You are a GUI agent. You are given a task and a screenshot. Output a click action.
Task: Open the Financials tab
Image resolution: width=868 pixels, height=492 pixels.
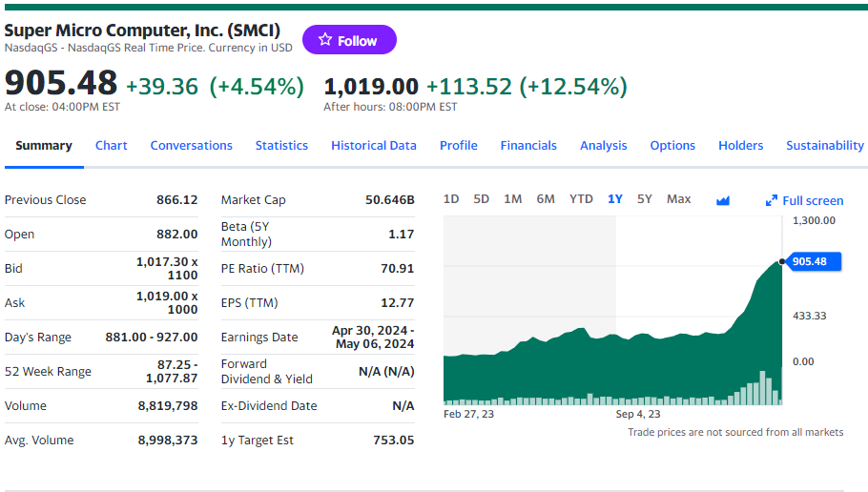click(x=528, y=146)
